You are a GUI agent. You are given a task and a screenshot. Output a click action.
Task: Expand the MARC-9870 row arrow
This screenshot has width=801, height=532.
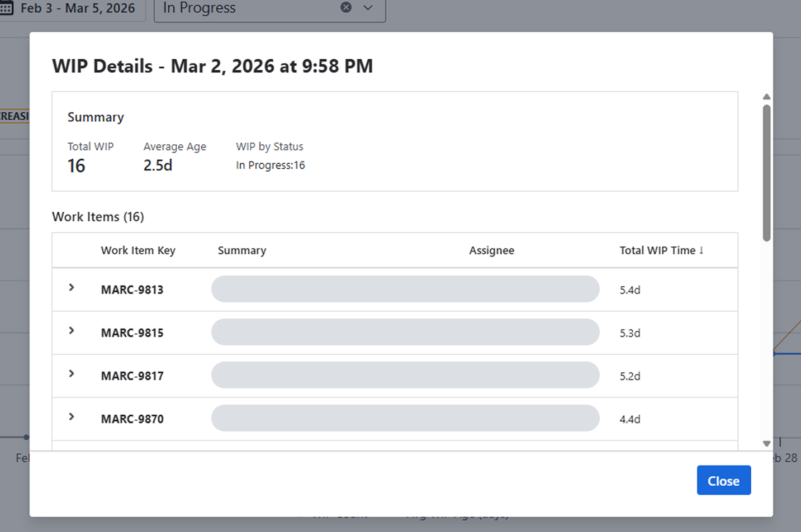[x=72, y=417]
